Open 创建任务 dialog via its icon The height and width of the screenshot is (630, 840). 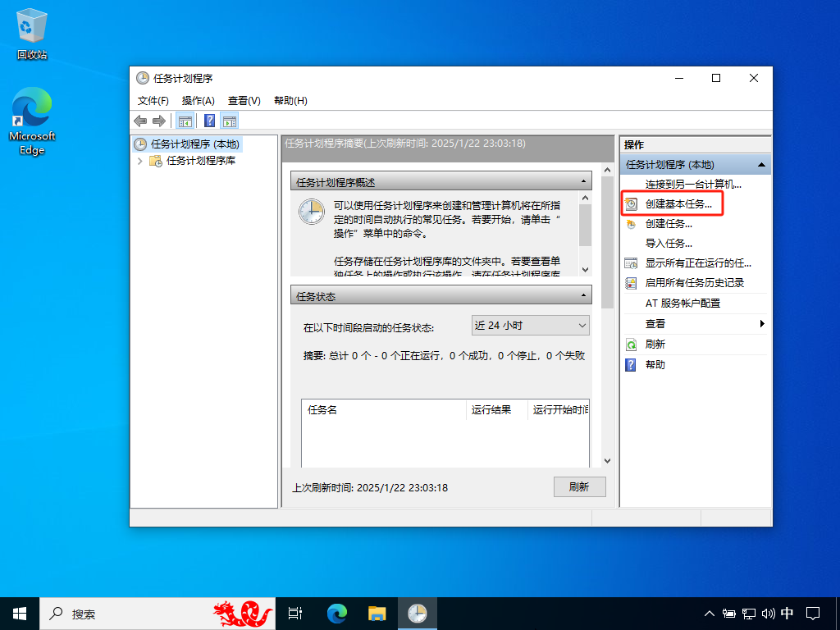(632, 223)
